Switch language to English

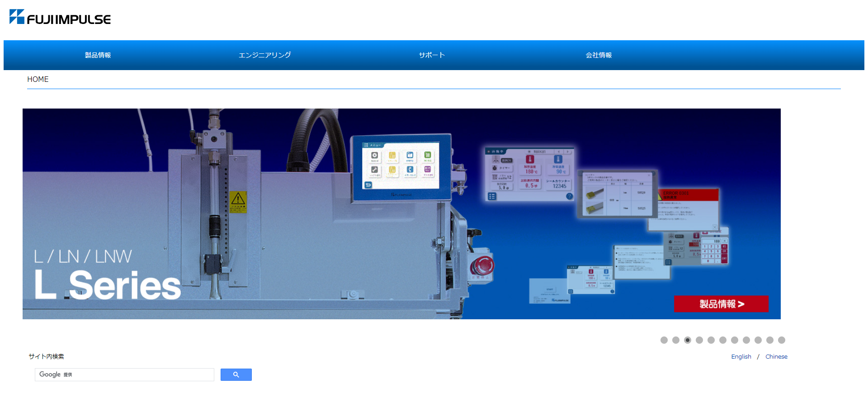[741, 357]
